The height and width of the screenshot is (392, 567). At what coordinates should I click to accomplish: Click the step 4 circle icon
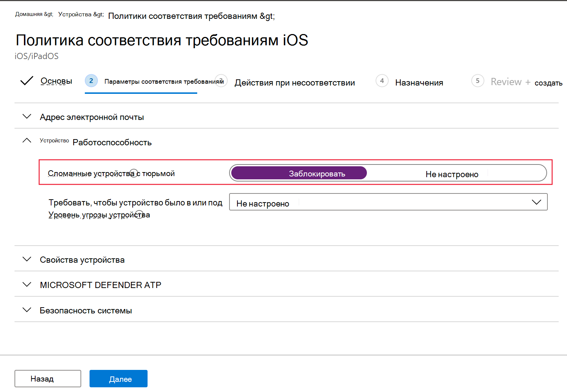(x=382, y=80)
